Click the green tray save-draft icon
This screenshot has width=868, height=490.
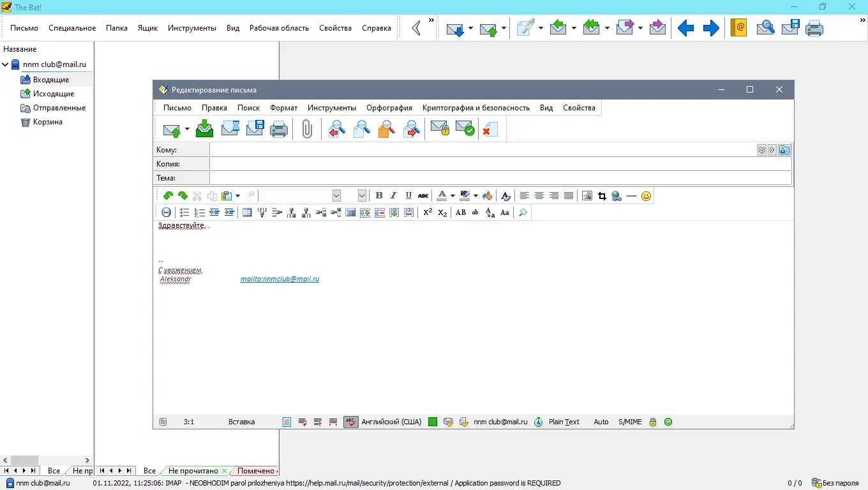204,129
